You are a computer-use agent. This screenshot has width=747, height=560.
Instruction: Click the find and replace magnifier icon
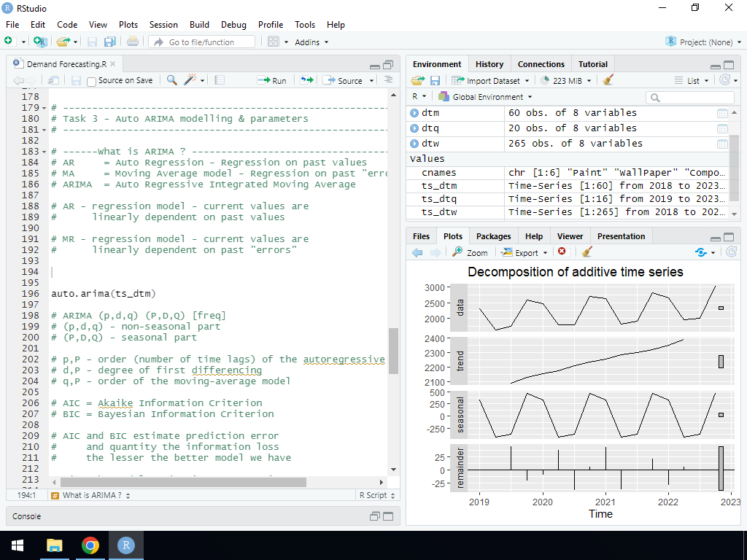pyautogui.click(x=172, y=80)
